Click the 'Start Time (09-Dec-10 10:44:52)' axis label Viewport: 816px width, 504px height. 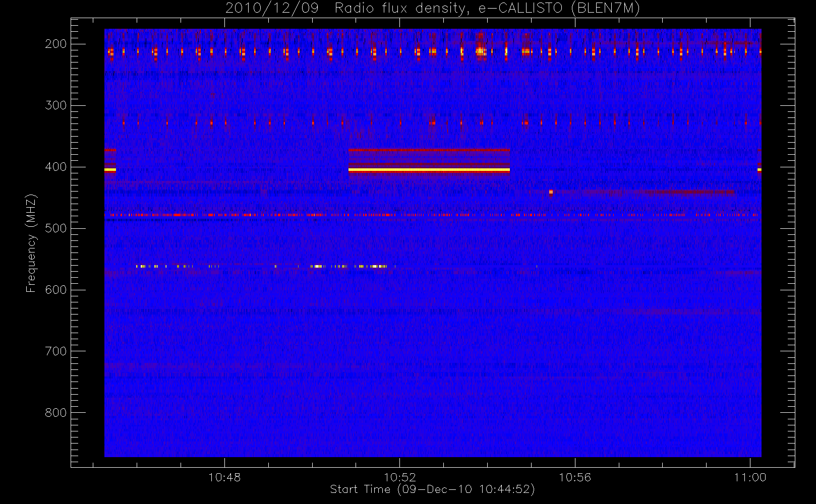pos(432,489)
